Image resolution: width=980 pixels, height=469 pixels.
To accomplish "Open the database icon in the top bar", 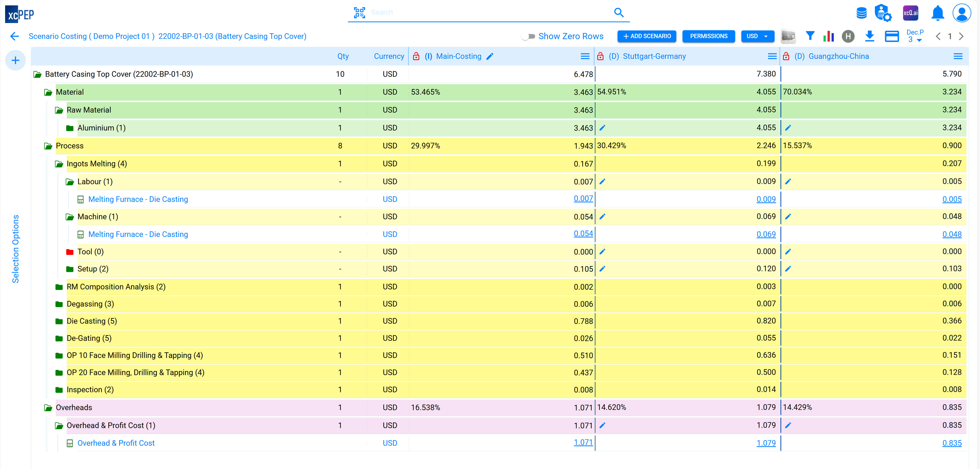I will (x=862, y=13).
